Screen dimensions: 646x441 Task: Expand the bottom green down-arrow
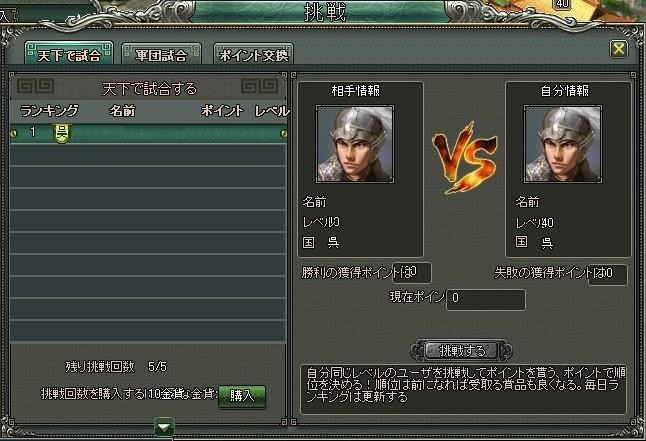(x=164, y=428)
